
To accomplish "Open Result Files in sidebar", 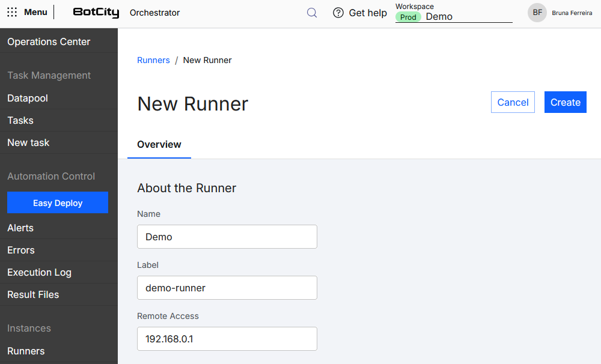I will (x=59, y=295).
